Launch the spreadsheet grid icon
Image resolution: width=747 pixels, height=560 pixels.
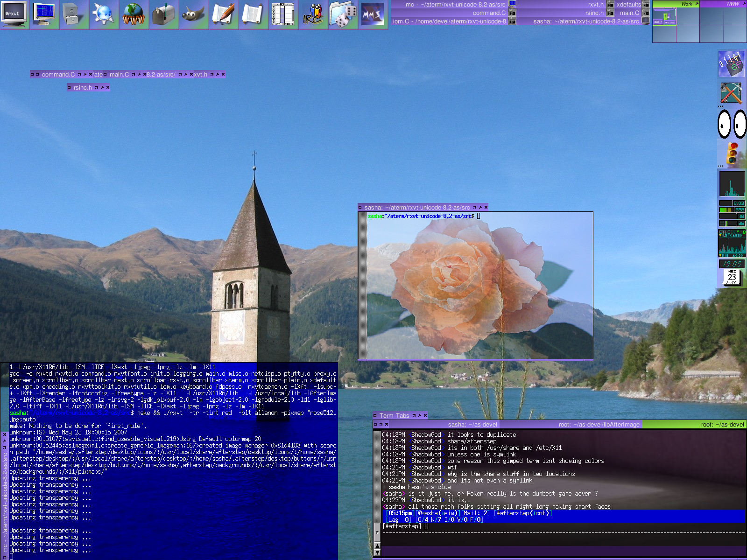[x=283, y=14]
